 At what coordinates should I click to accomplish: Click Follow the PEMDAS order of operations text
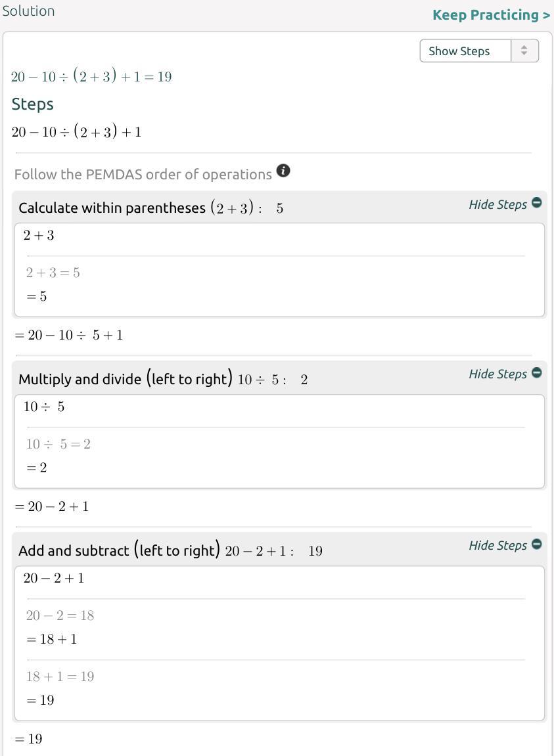click(143, 174)
